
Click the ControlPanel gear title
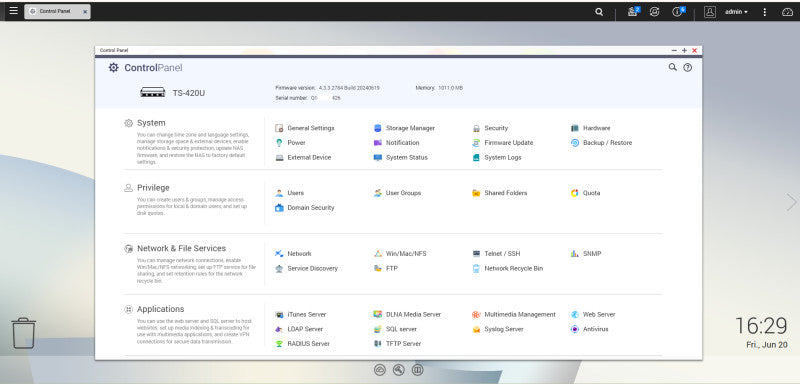pyautogui.click(x=145, y=68)
